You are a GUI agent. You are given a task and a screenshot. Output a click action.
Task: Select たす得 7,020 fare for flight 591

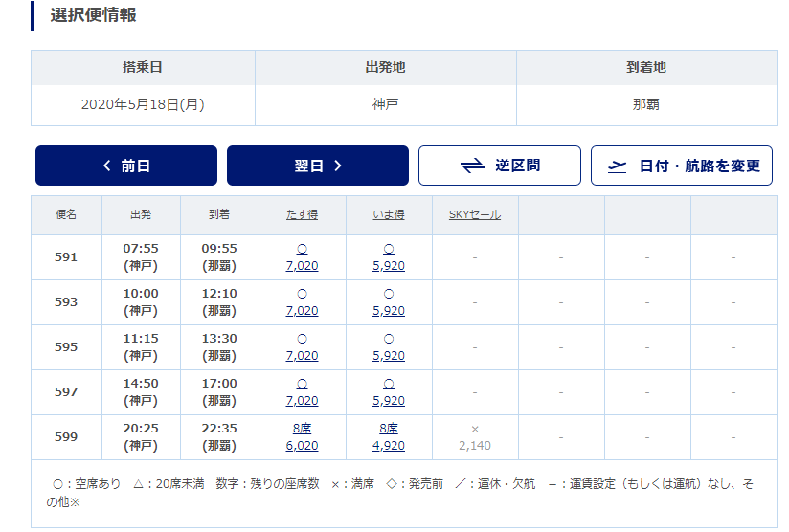coord(302,265)
